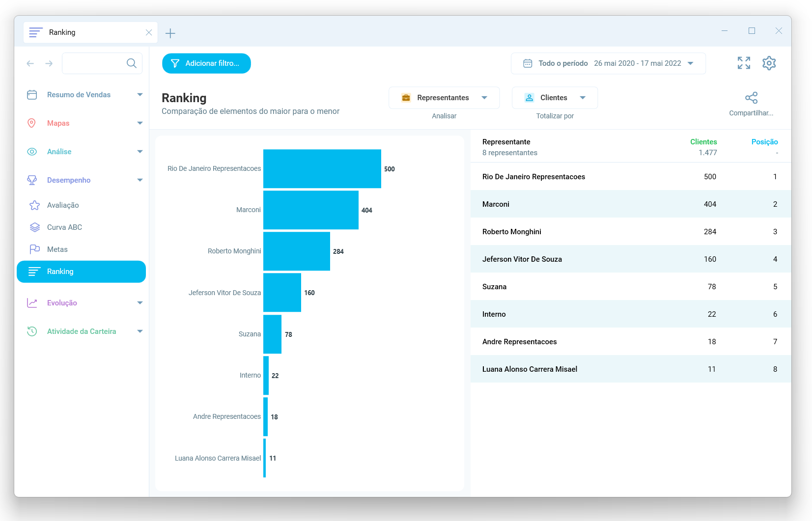Image resolution: width=812 pixels, height=521 pixels.
Task: Select the Suzana table row
Action: point(631,287)
